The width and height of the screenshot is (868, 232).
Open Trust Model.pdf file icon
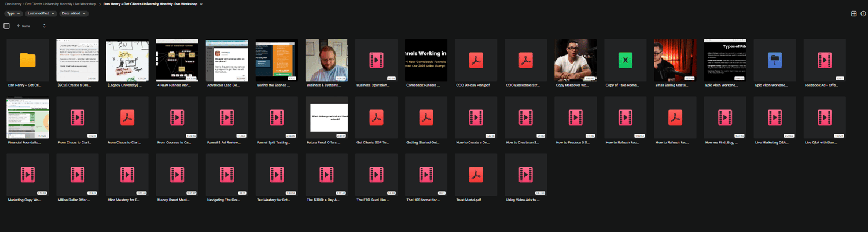click(x=476, y=174)
